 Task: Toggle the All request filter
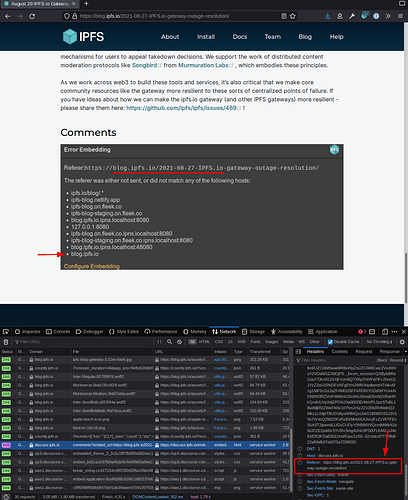pos(192,342)
